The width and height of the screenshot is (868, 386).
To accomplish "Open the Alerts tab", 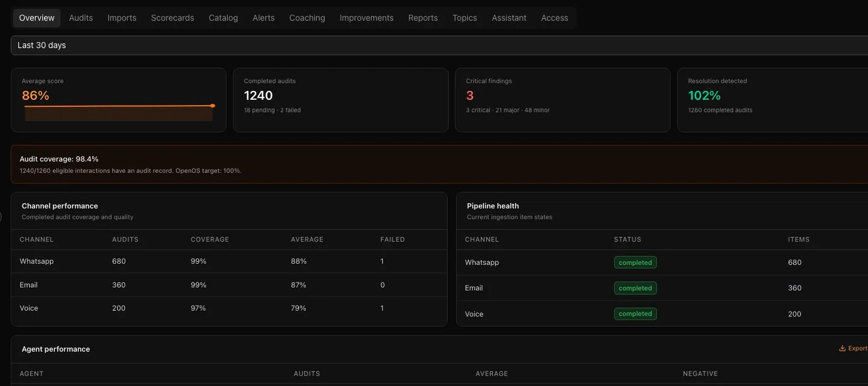I will coord(263,18).
